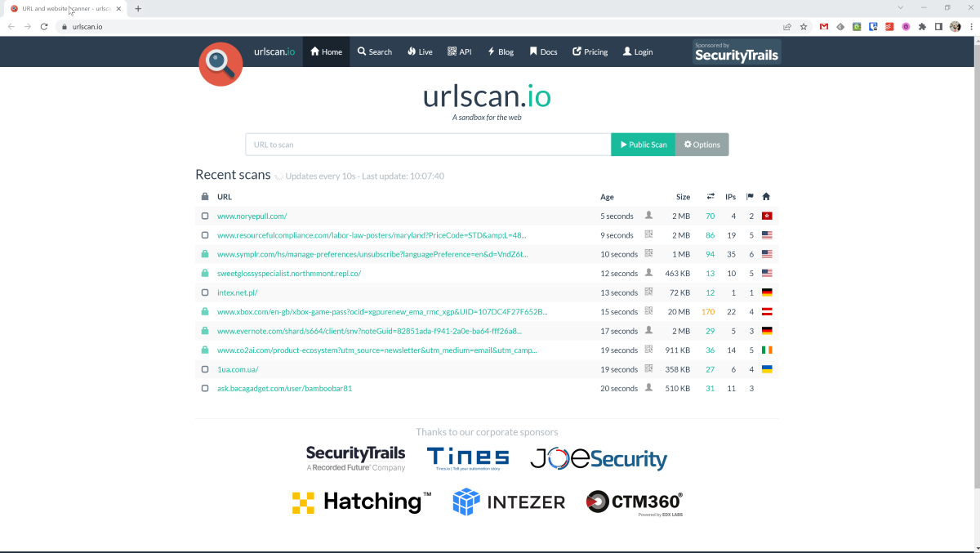Click requests arrows icon in table header
The width and height of the screenshot is (980, 553).
click(x=710, y=197)
